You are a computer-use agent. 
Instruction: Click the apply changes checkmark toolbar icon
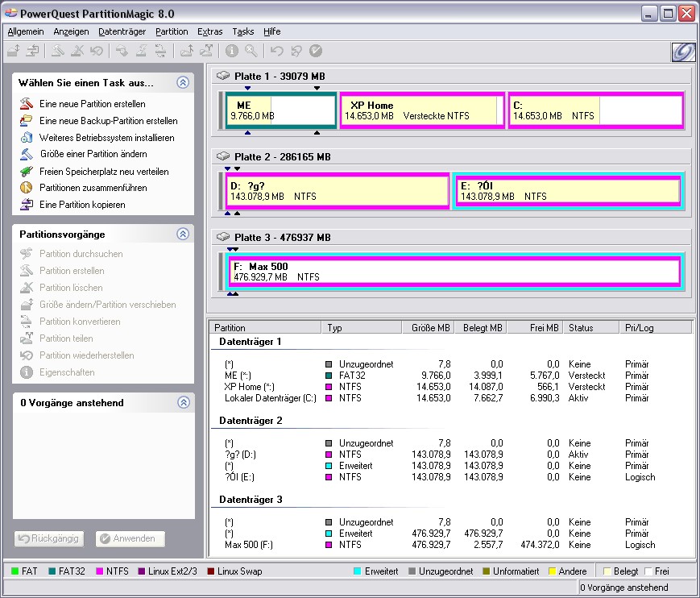click(316, 51)
